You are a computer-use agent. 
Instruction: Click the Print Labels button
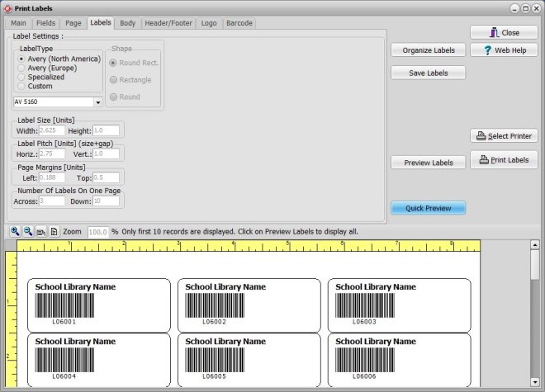click(504, 160)
